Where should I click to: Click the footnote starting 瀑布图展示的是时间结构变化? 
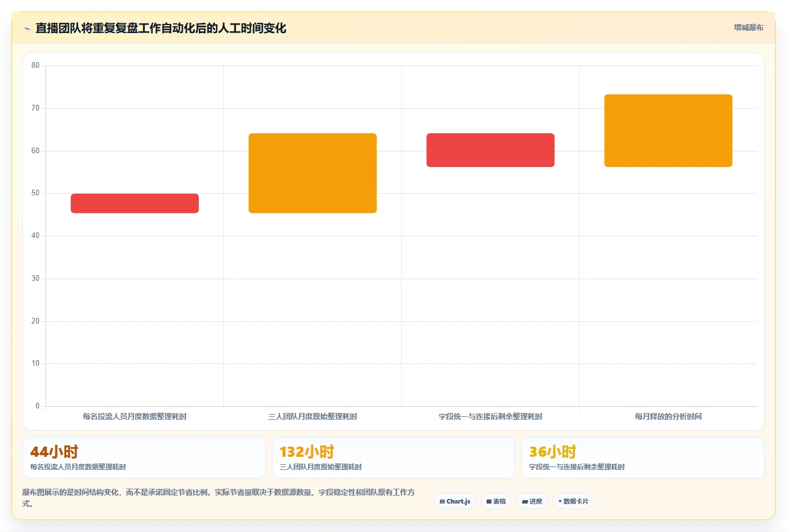point(218,498)
